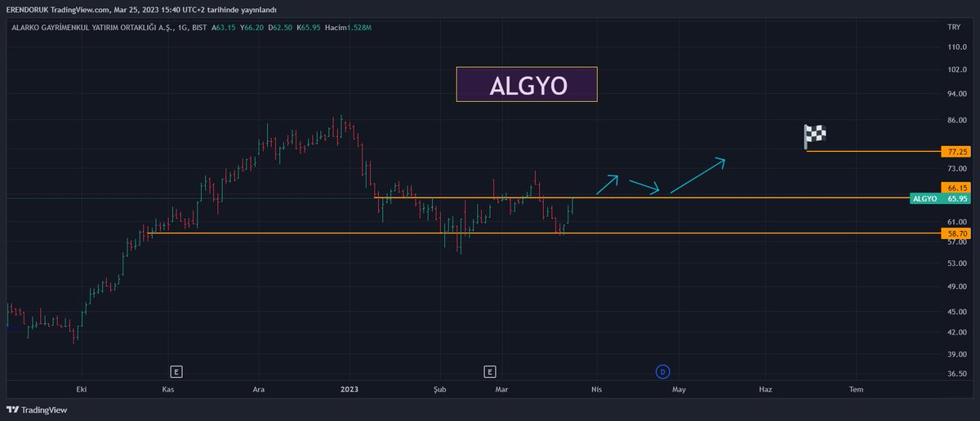Image resolution: width=980 pixels, height=421 pixels.
Task: Click the 49.00 price axis label
Action: point(957,286)
